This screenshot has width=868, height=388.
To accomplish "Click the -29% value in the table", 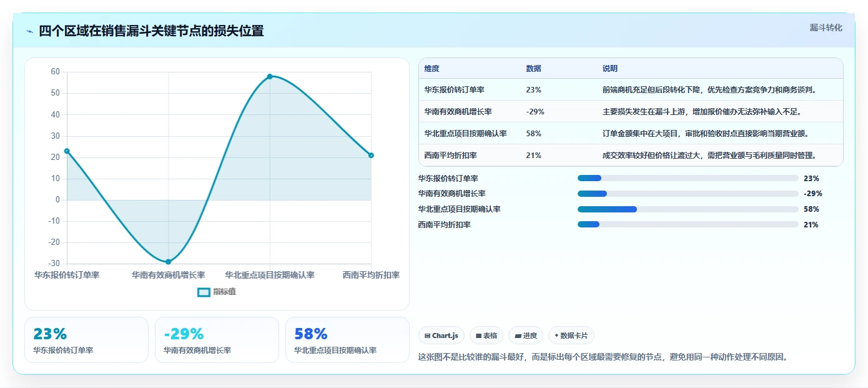I will tap(536, 112).
